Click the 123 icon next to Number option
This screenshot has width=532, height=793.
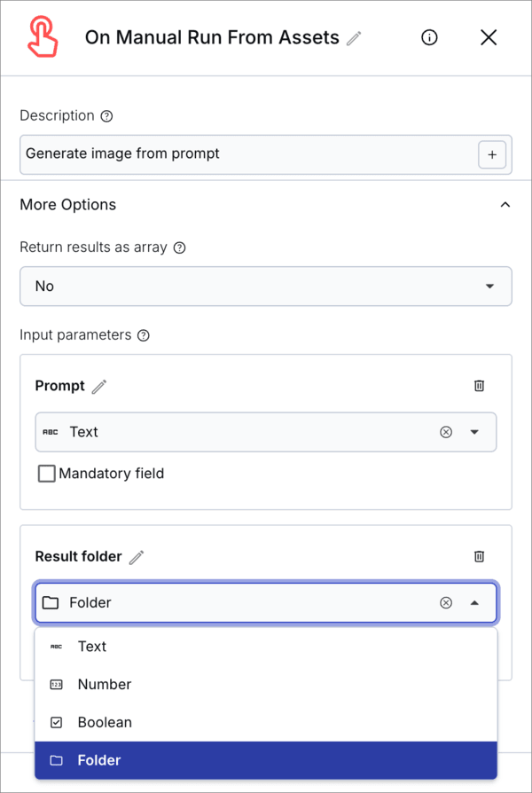pos(55,684)
